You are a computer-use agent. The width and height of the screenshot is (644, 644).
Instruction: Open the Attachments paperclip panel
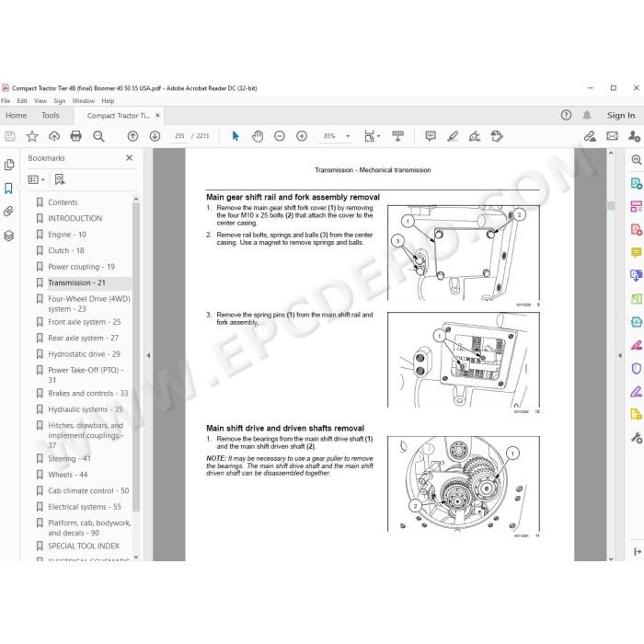pos(8,212)
